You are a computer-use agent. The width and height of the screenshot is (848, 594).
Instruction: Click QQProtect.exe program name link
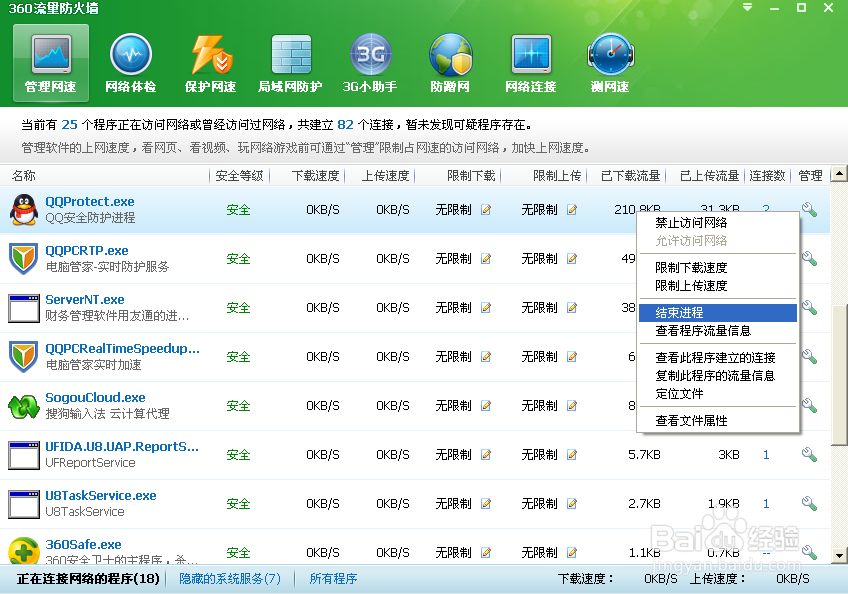pyautogui.click(x=90, y=202)
